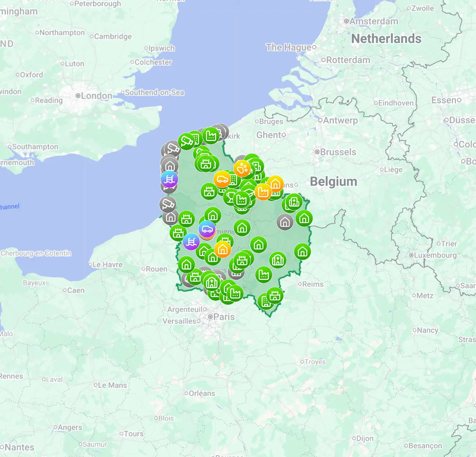Screen dimensions: 476x457
Task: Select the blue pool ladder marker on the coast
Action: click(170, 179)
